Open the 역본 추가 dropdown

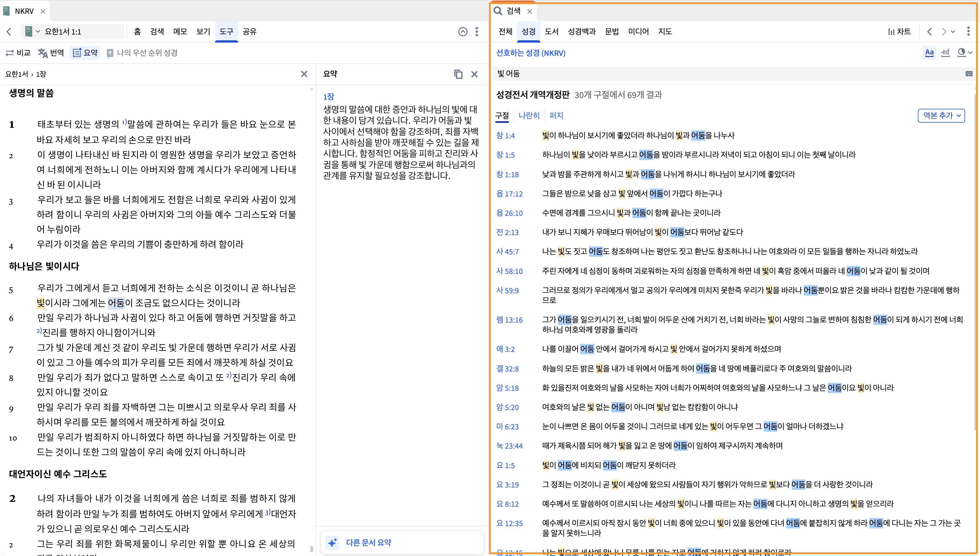click(941, 115)
